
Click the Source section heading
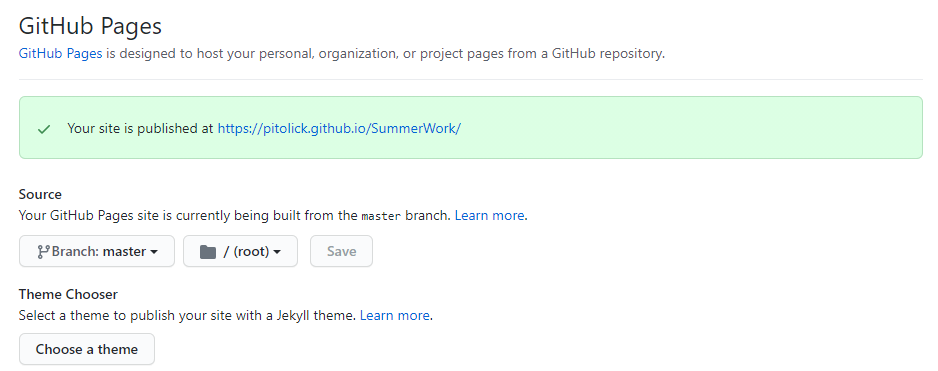(x=40, y=194)
